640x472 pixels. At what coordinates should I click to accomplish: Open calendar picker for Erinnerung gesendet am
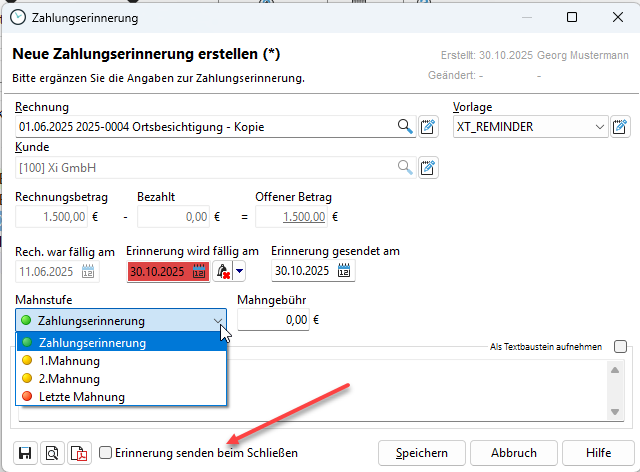tap(345, 271)
